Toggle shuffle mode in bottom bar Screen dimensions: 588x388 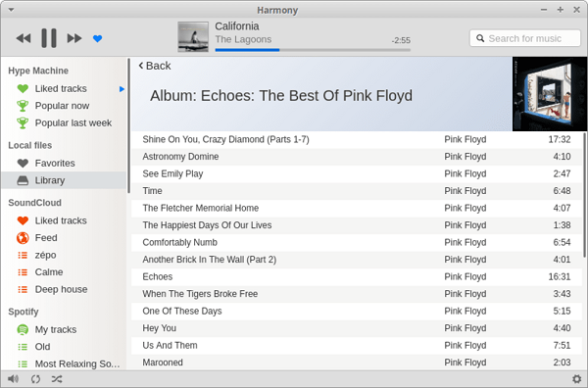click(x=57, y=379)
